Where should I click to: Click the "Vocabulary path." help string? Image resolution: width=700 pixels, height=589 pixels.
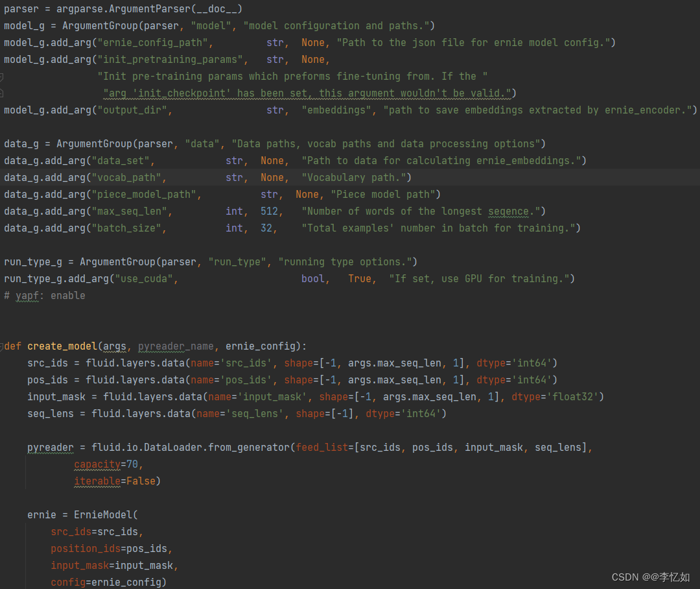tap(354, 178)
